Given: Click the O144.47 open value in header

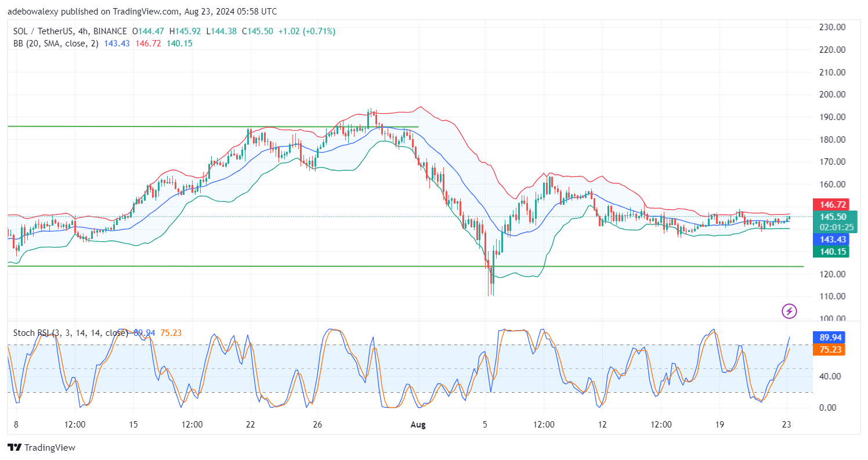Looking at the screenshot, I should click(149, 31).
